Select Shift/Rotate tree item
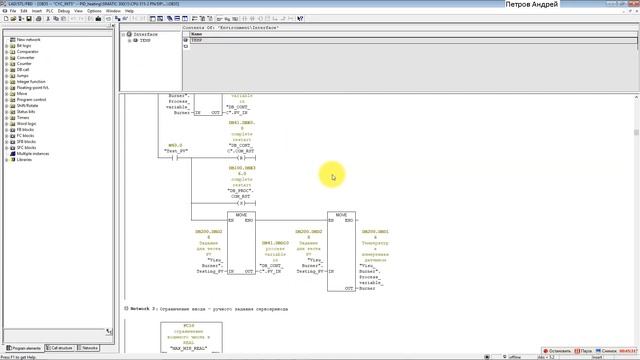The height and width of the screenshot is (360, 640). click(26, 106)
